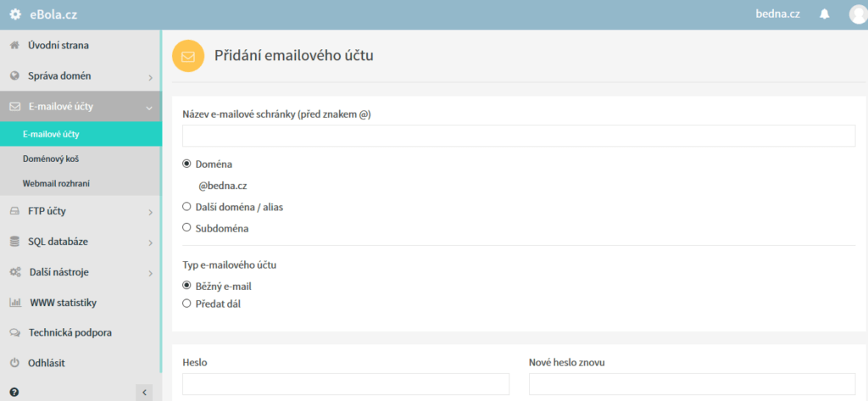The width and height of the screenshot is (868, 401).
Task: Collapse the sidebar with the arrow button
Action: (x=144, y=393)
